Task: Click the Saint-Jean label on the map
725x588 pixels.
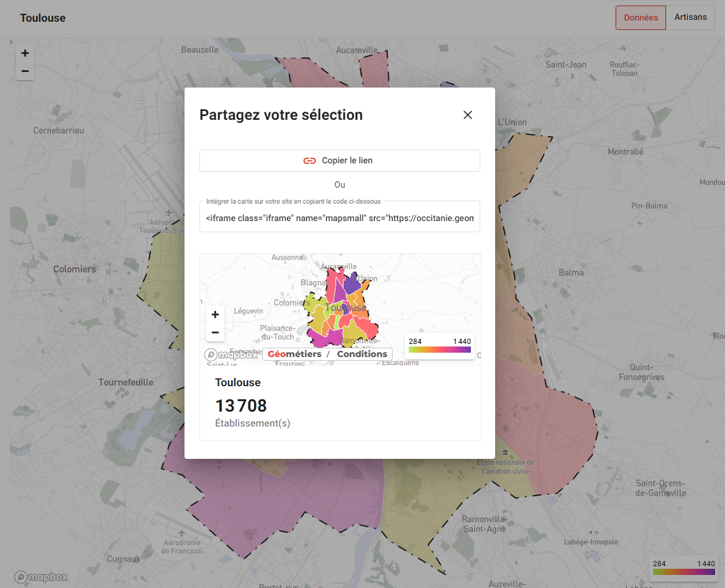Action: [565, 65]
